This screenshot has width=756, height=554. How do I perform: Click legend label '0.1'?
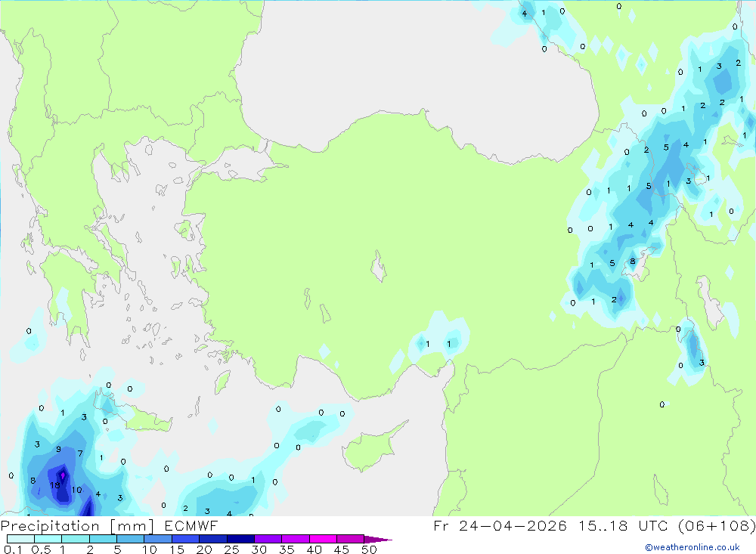coord(13,549)
